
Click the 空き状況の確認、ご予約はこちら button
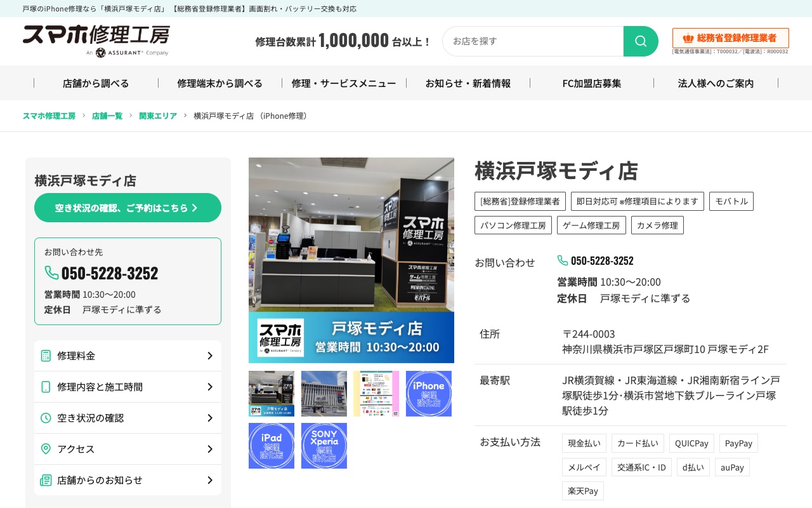[128, 208]
